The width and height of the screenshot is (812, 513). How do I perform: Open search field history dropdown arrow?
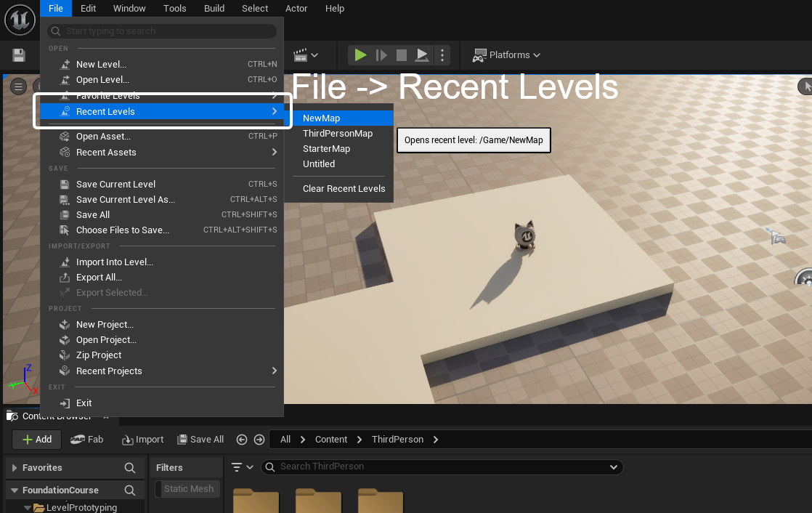[614, 467]
